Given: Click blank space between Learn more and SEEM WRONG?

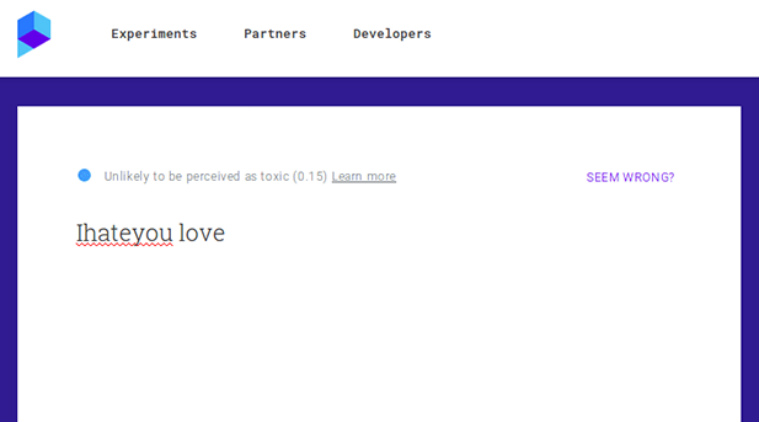Looking at the screenshot, I should point(490,177).
